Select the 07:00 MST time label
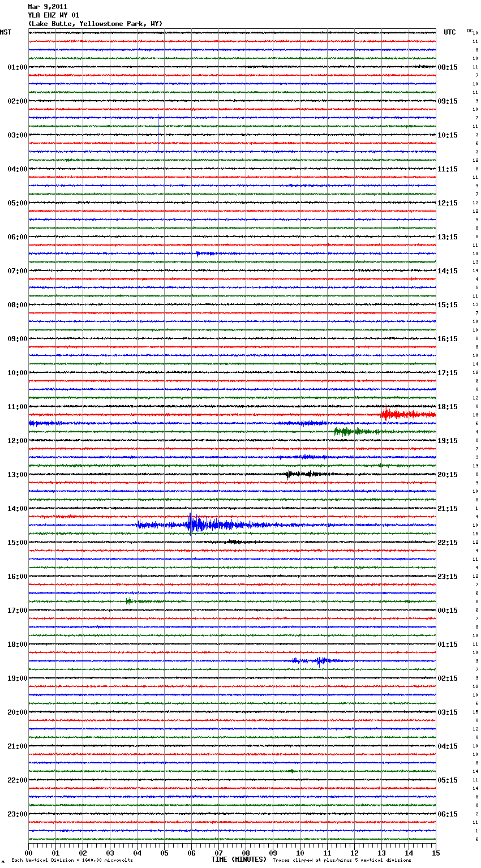Screen dimensions: 481x868 coord(18,271)
